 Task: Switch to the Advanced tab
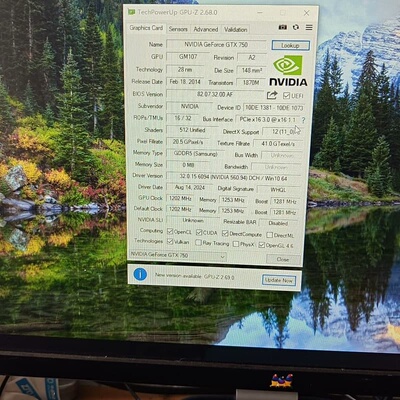pos(206,29)
